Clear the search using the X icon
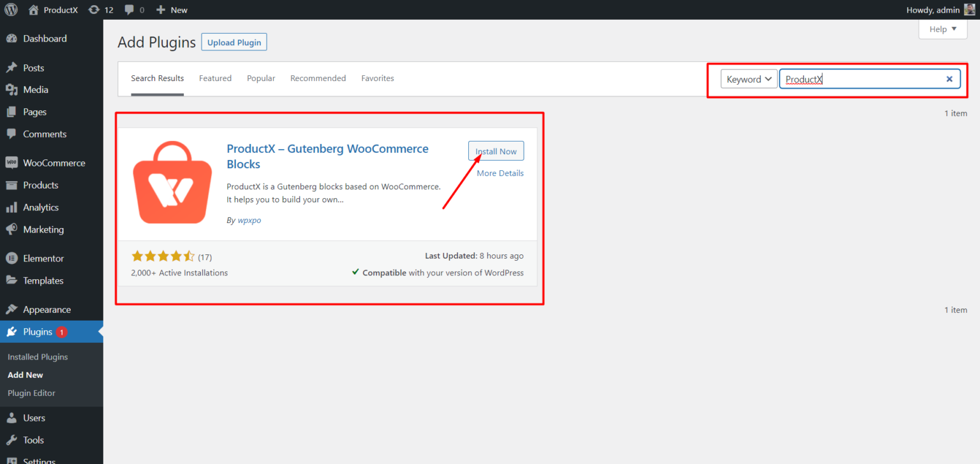This screenshot has height=464, width=980. click(950, 78)
